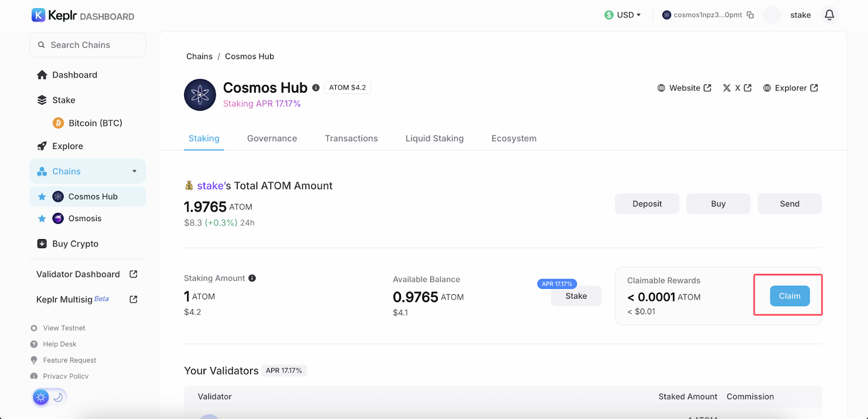Click the notification bell icon
The image size is (868, 419).
(x=829, y=15)
